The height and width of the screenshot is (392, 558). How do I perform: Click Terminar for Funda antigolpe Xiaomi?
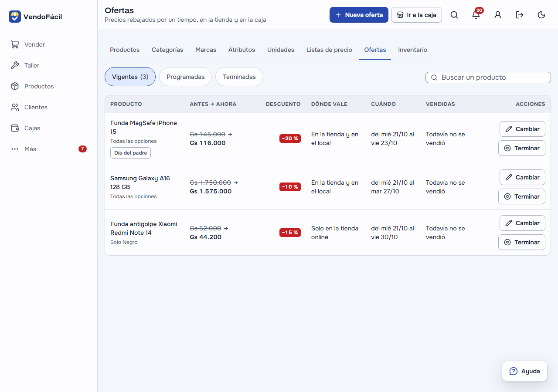click(522, 242)
